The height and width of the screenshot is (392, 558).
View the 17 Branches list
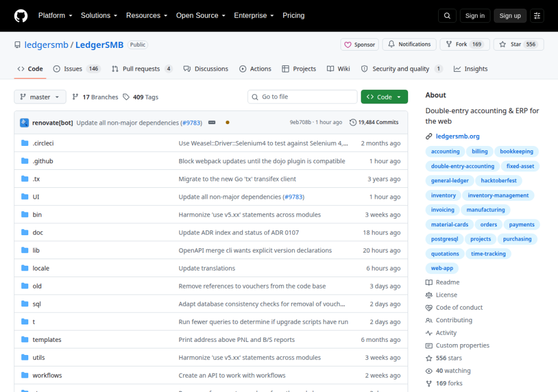[x=95, y=97]
